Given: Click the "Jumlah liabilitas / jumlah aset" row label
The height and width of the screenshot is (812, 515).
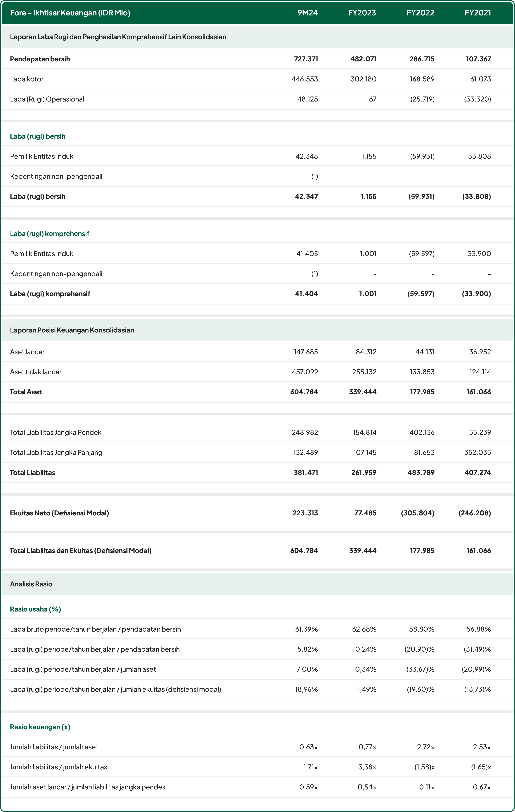Looking at the screenshot, I should tap(54, 747).
